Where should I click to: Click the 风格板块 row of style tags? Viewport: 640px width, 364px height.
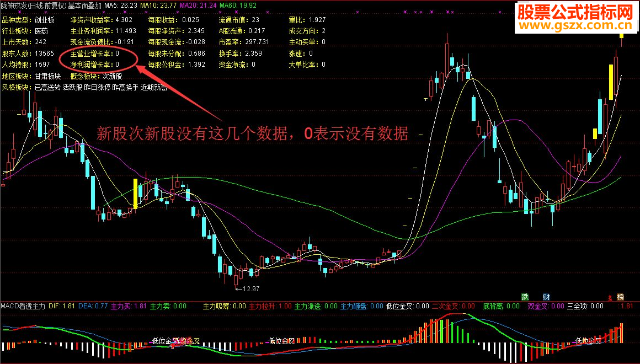(x=84, y=87)
